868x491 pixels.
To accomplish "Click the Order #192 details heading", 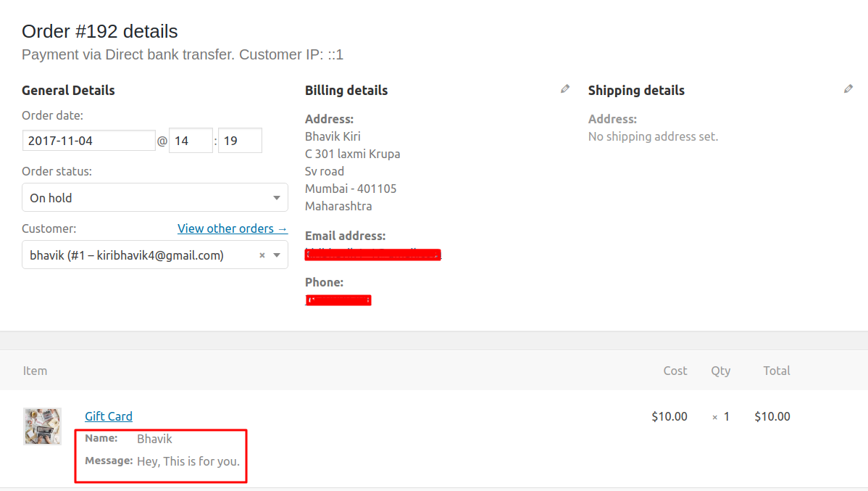I will pyautogui.click(x=99, y=31).
